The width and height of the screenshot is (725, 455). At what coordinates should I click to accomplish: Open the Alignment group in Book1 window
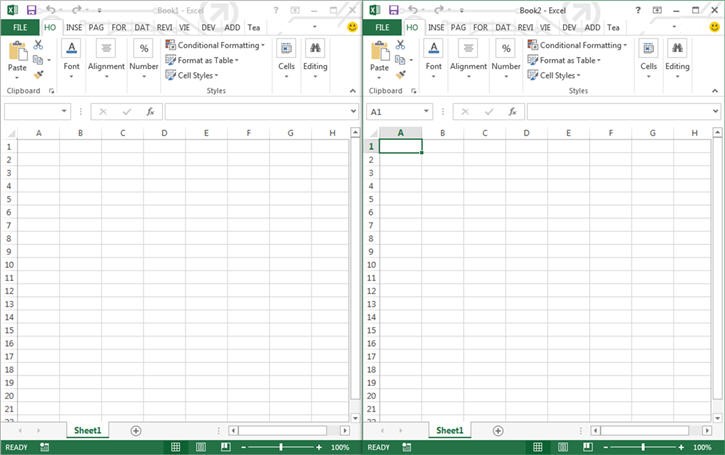point(106,59)
